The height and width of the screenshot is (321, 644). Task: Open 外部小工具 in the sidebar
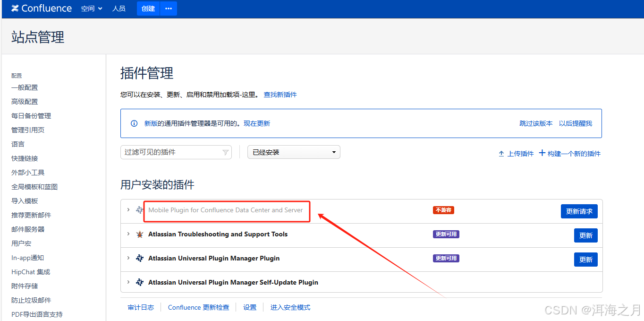28,173
